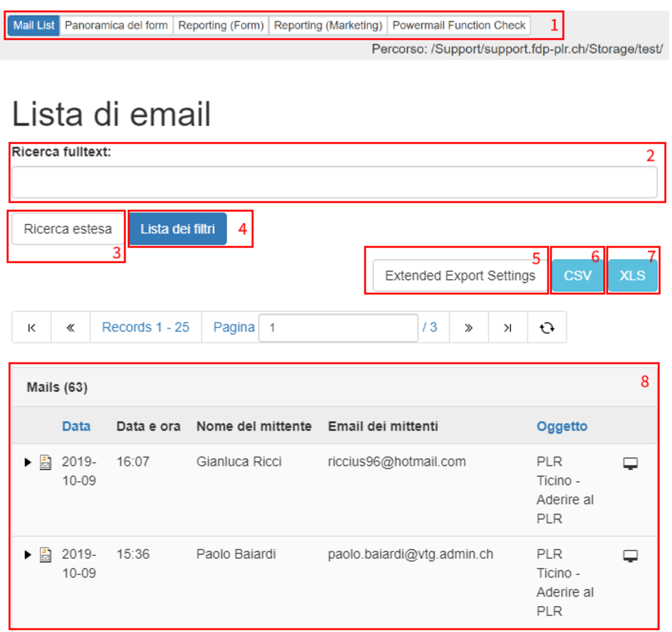Expand the Paolo Baiardi mail row
The image size is (672, 632).
(28, 555)
